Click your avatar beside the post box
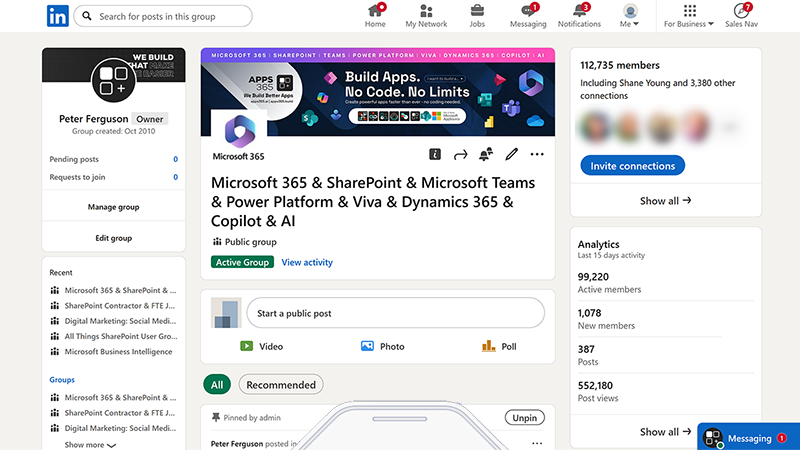Viewport: 800px width, 450px height. click(226, 313)
